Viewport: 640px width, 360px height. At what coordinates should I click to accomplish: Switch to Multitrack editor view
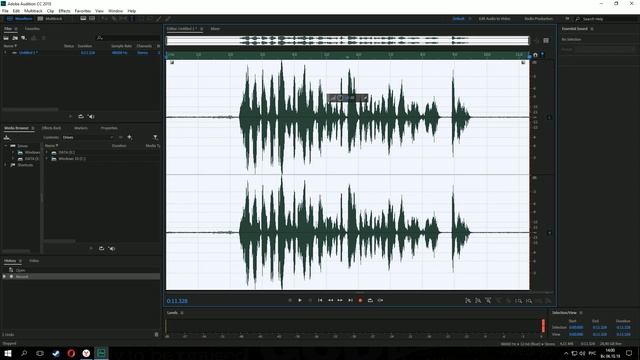pos(50,19)
